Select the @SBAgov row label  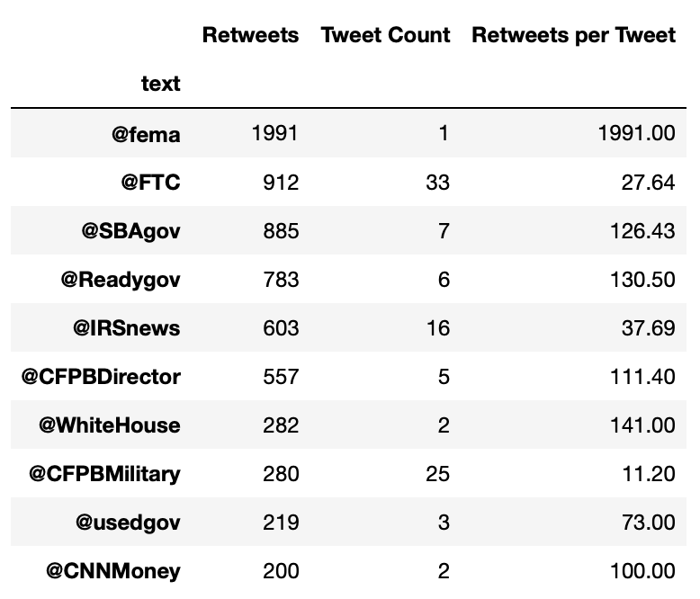[131, 231]
